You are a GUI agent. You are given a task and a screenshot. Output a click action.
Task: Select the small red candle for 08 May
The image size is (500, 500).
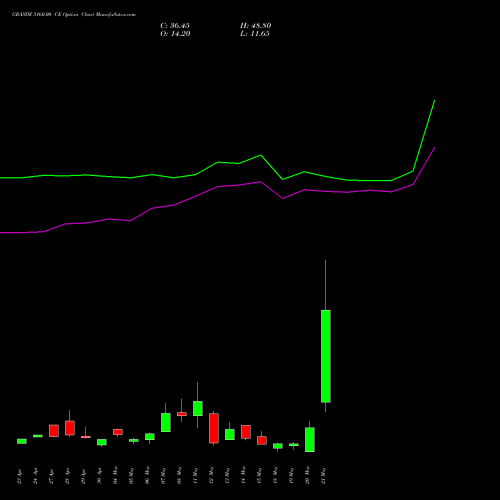tap(182, 414)
